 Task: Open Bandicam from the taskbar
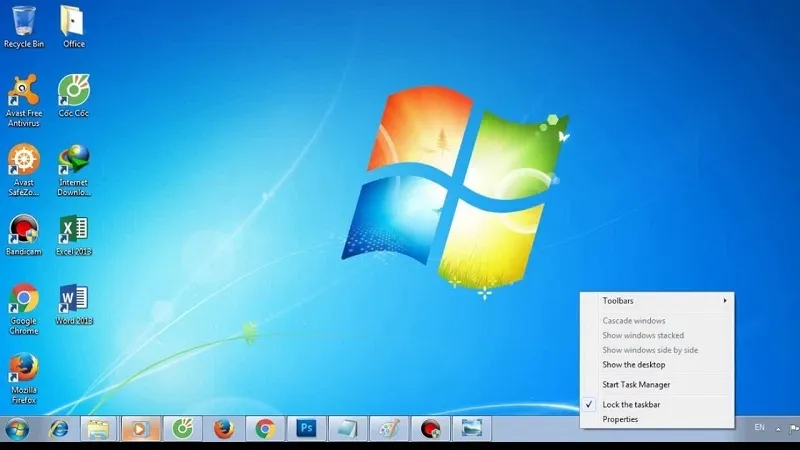pyautogui.click(x=430, y=429)
